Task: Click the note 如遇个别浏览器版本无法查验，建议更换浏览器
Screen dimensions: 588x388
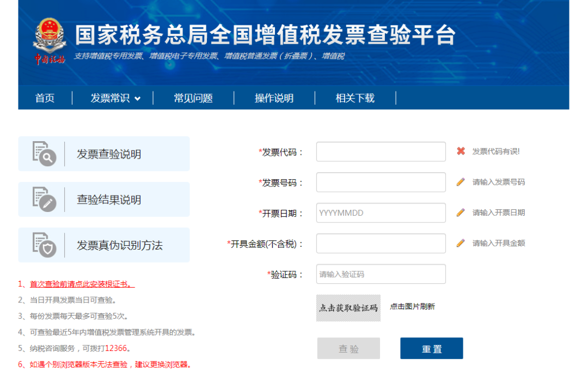Action: (110, 365)
